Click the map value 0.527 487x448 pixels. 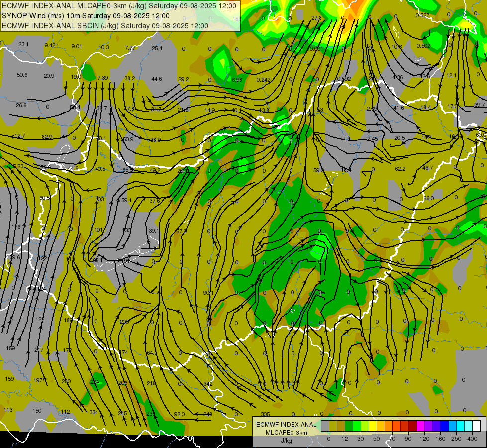tap(422, 15)
